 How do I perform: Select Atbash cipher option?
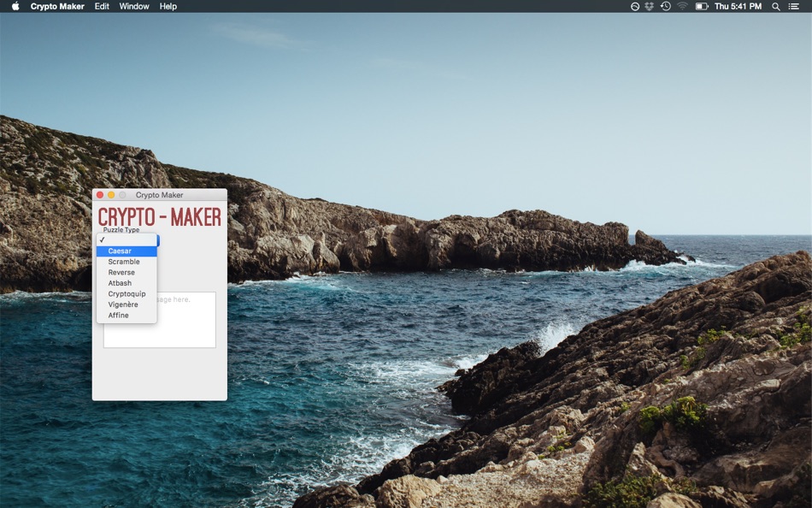pyautogui.click(x=127, y=283)
